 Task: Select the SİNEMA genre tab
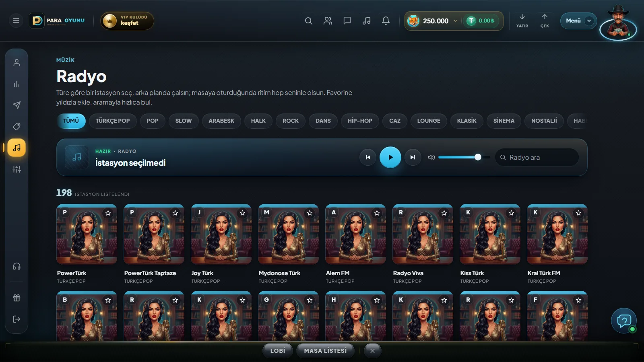[x=504, y=121]
